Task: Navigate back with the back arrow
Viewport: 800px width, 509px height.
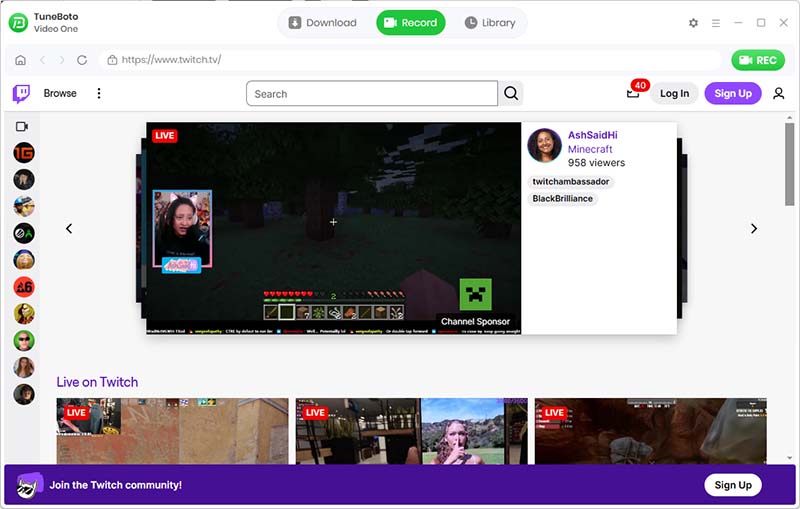Action: coord(42,60)
